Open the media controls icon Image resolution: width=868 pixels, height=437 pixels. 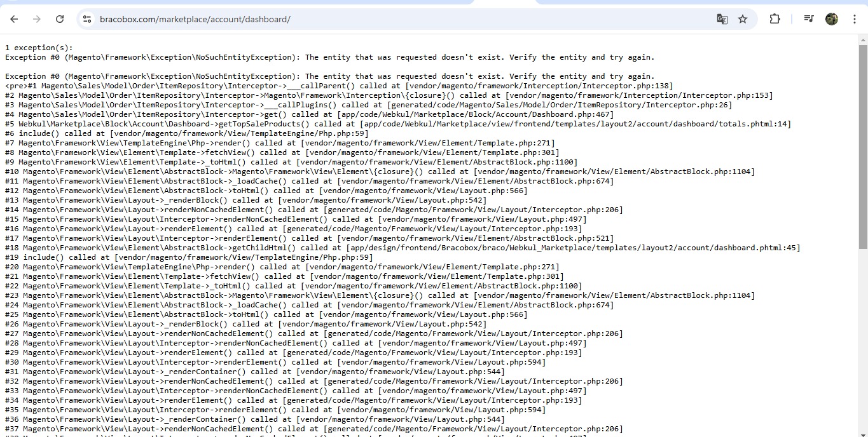[809, 19]
